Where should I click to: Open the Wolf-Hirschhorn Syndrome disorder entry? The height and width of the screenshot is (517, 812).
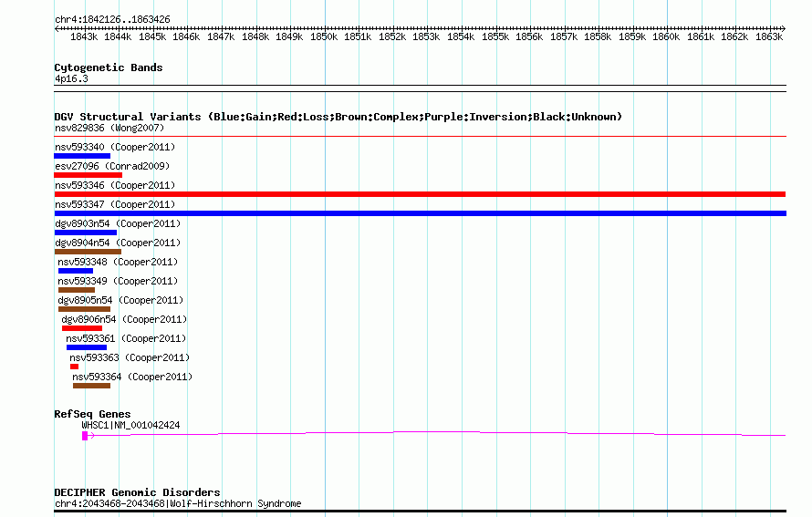(x=178, y=503)
